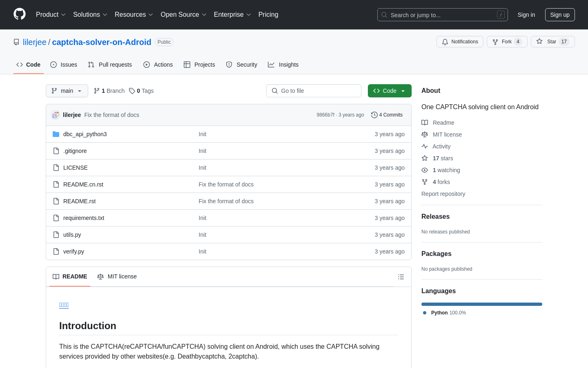Click the fork icon in Fork button
588x368 pixels.
pyautogui.click(x=495, y=42)
